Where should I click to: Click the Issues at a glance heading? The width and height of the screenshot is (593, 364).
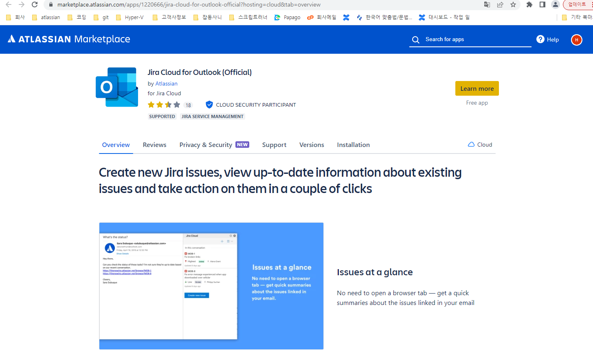click(x=375, y=272)
